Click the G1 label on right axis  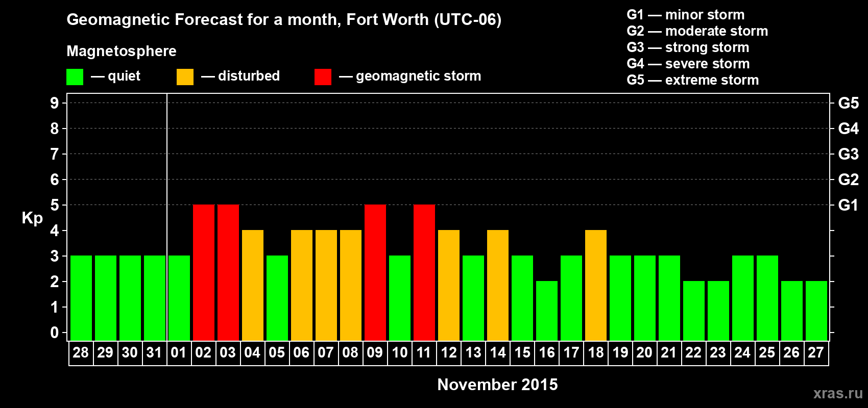[848, 205]
